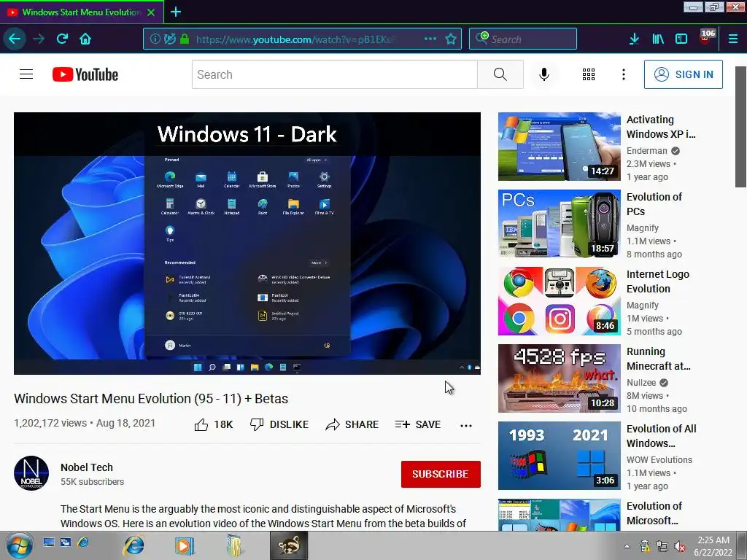
Task: Go to the YouTube home logo
Action: 85,74
